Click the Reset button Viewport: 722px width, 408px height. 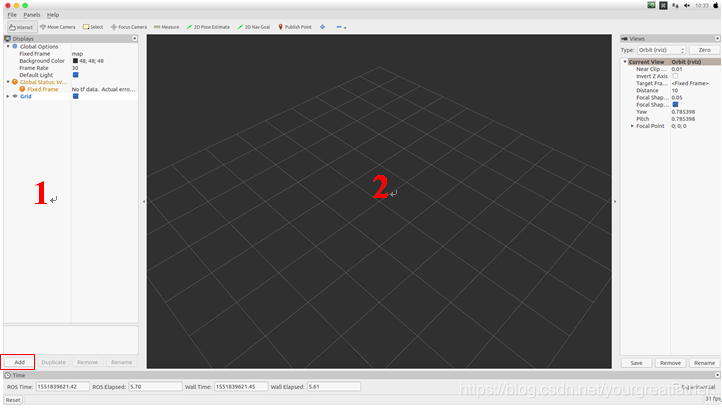tap(13, 400)
